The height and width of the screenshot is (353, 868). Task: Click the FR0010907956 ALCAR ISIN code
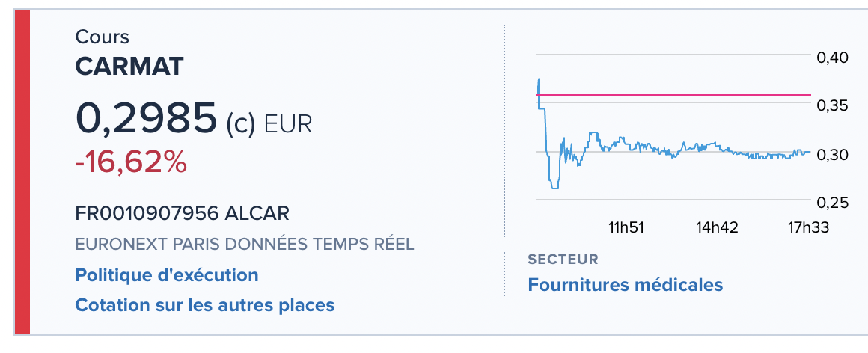[x=182, y=213]
